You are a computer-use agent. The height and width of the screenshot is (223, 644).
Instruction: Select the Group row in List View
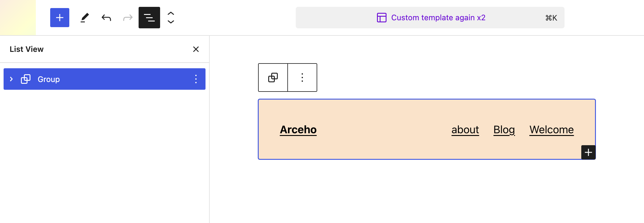click(90, 79)
